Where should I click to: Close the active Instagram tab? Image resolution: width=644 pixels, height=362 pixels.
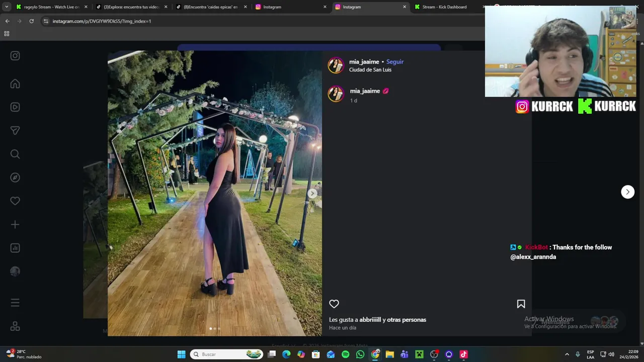[404, 7]
